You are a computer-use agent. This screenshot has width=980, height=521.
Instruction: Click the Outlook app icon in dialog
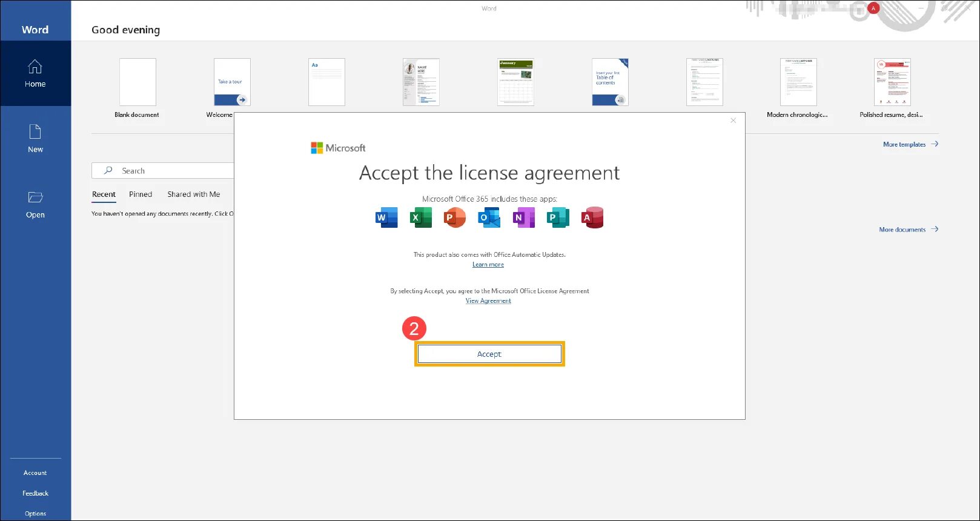[489, 217]
